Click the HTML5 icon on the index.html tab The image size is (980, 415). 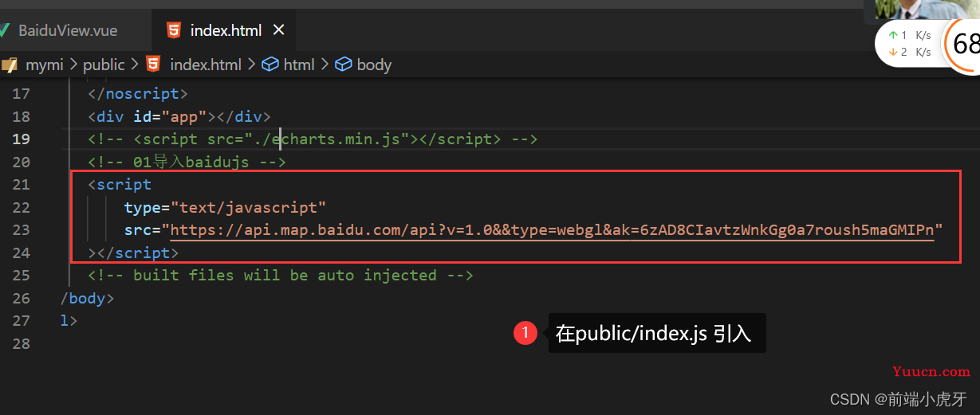tap(173, 30)
